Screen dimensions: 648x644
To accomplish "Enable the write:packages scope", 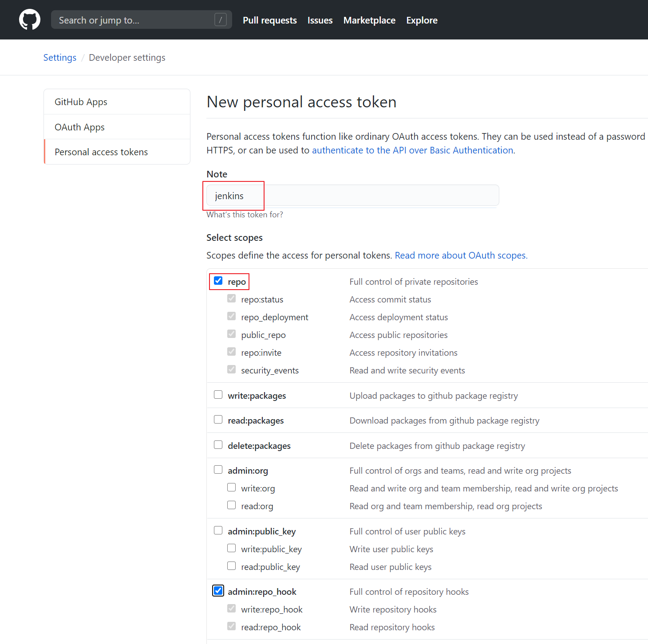I will [218, 395].
